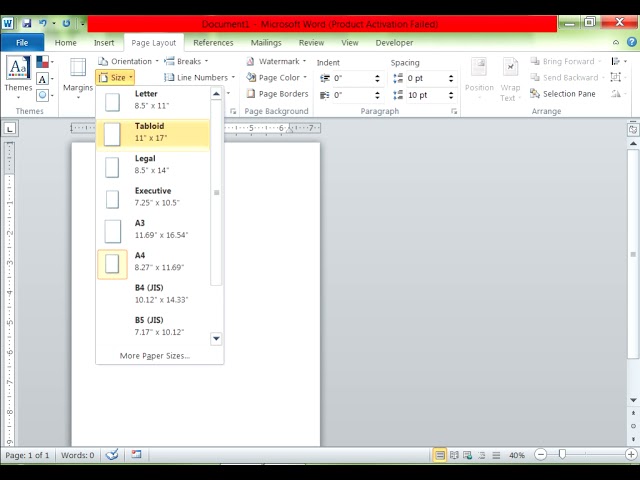This screenshot has width=640, height=480.
Task: Select Legal 8.5" x 14" paper size
Action: [153, 167]
